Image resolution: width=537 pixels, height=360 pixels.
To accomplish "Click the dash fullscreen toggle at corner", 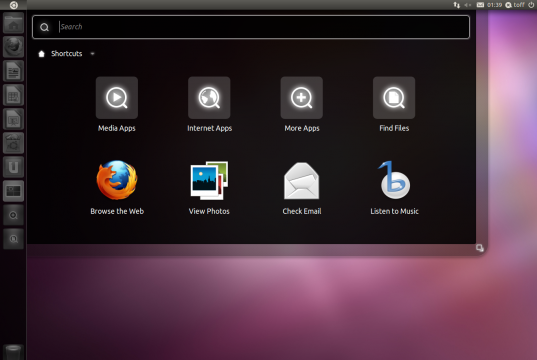I will tap(480, 248).
